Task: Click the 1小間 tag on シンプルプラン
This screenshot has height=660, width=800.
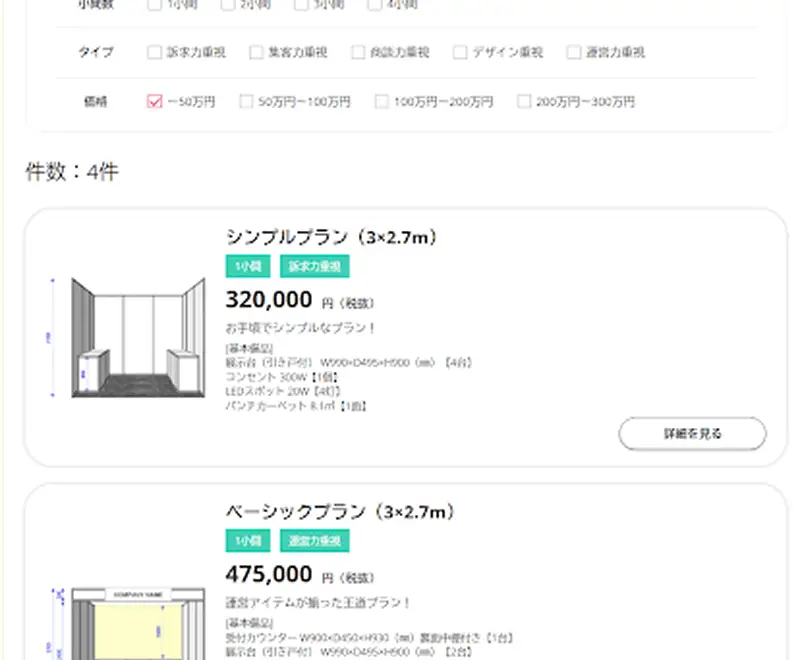Action: 247,267
